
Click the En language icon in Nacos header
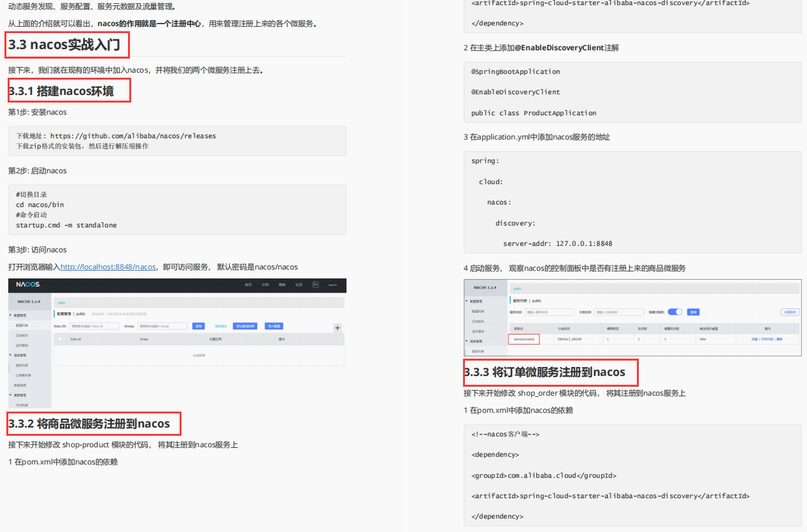[x=315, y=284]
